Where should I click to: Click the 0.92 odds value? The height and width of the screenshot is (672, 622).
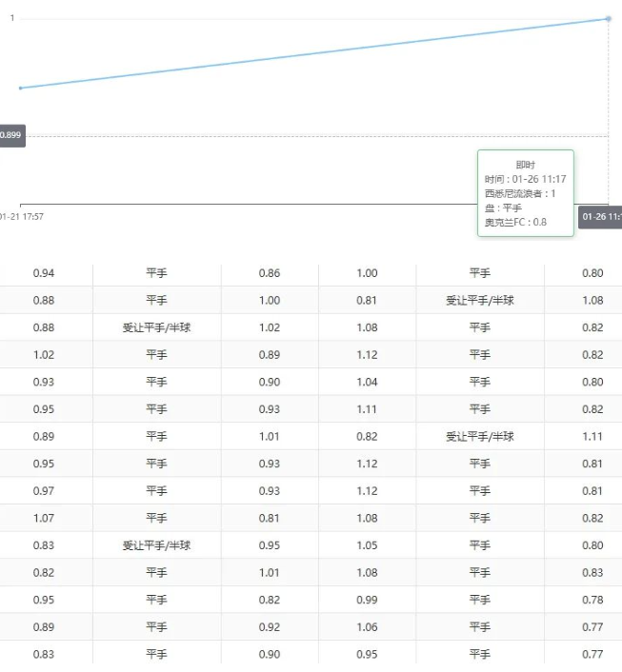click(270, 628)
